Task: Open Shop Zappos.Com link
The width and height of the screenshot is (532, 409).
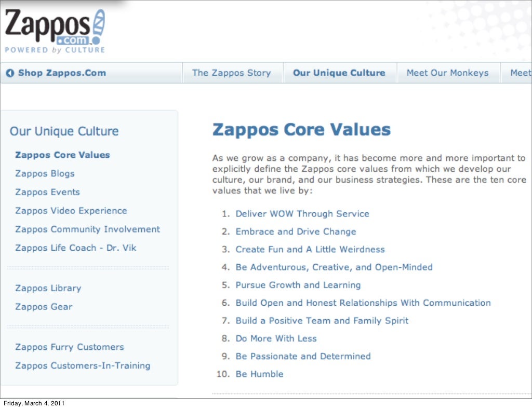Action: [x=62, y=73]
